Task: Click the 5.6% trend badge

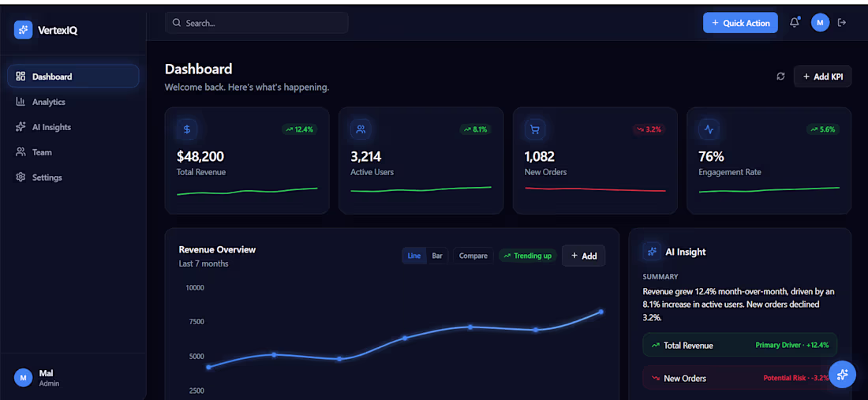Action: click(x=823, y=129)
